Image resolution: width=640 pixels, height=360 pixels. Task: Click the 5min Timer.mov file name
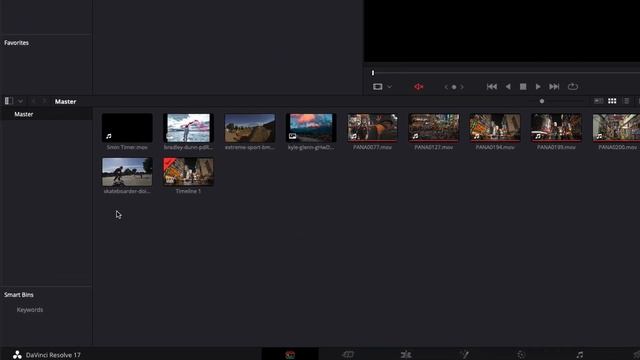pos(127,147)
